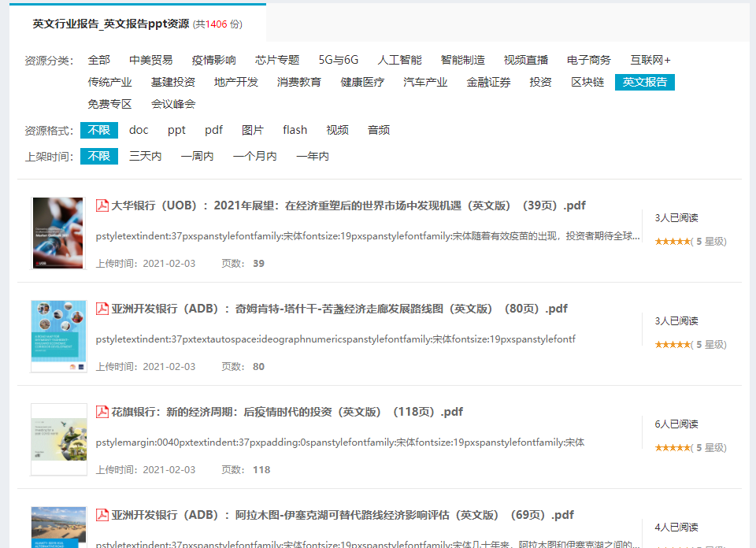Filter resource format to doc
Viewport: 756px width, 548px height.
(139, 130)
